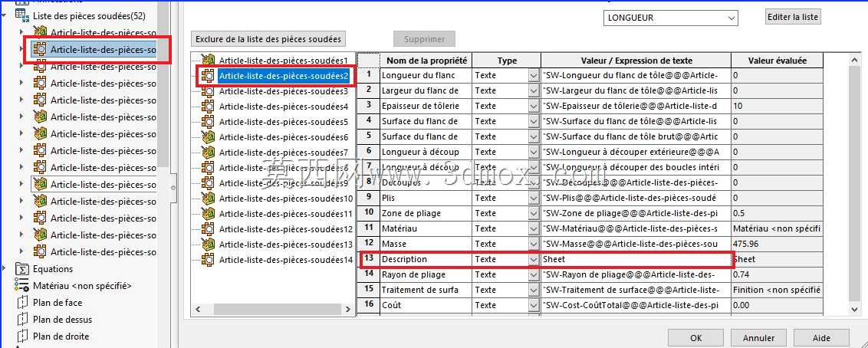Click the Editer la liste button

tap(793, 17)
